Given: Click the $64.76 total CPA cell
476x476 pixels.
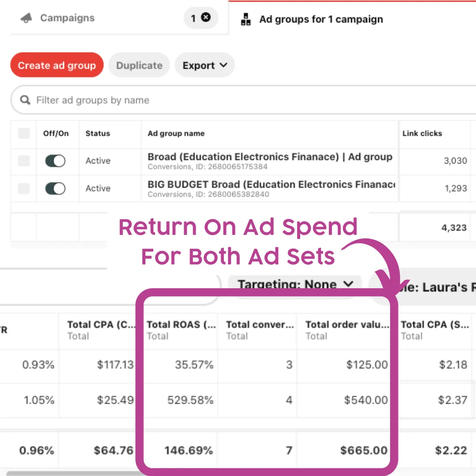Looking at the screenshot, I should (114, 450).
